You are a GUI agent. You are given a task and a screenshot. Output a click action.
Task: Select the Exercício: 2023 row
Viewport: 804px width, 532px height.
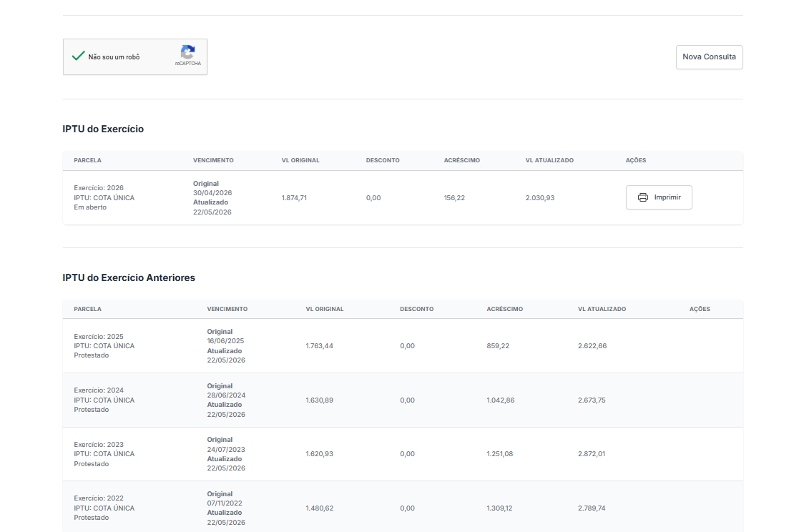click(403, 454)
